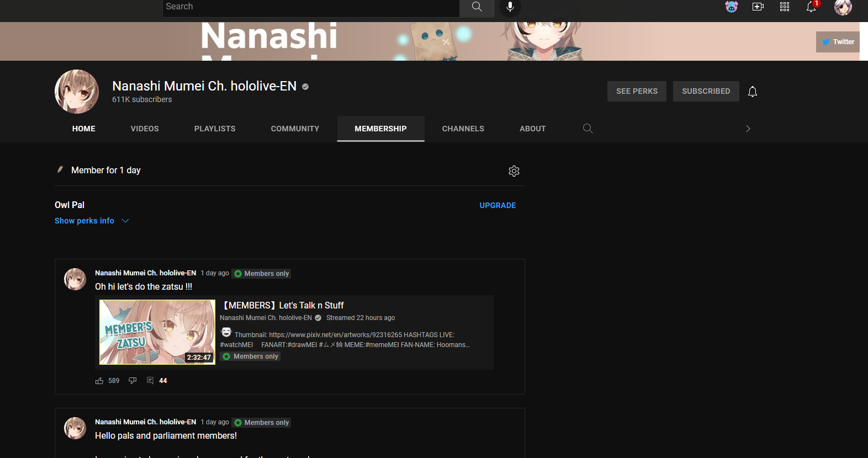Image resolution: width=868 pixels, height=458 pixels.
Task: Open the create video camera icon
Action: click(x=758, y=7)
